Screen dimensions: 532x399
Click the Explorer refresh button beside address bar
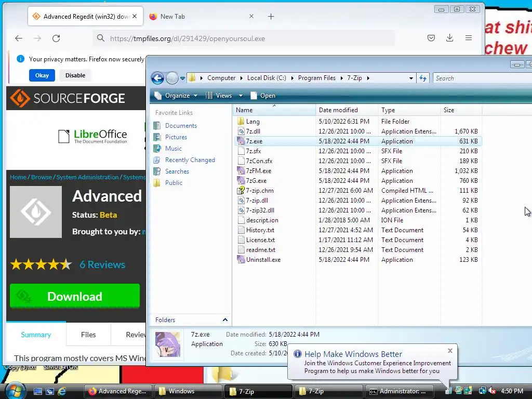click(x=423, y=78)
